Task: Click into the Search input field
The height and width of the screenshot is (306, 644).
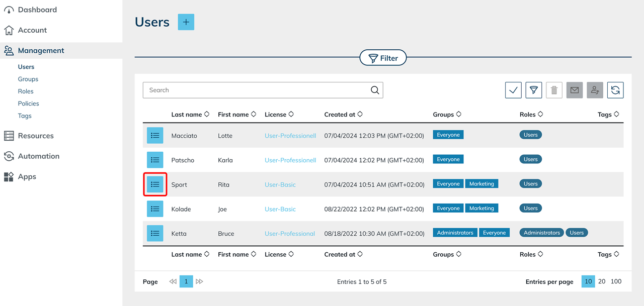Action: pyautogui.click(x=257, y=90)
